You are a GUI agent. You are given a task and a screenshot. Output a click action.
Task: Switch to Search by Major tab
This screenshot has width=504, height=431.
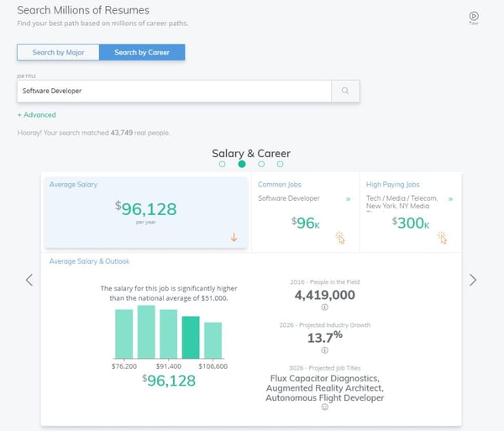[58, 52]
